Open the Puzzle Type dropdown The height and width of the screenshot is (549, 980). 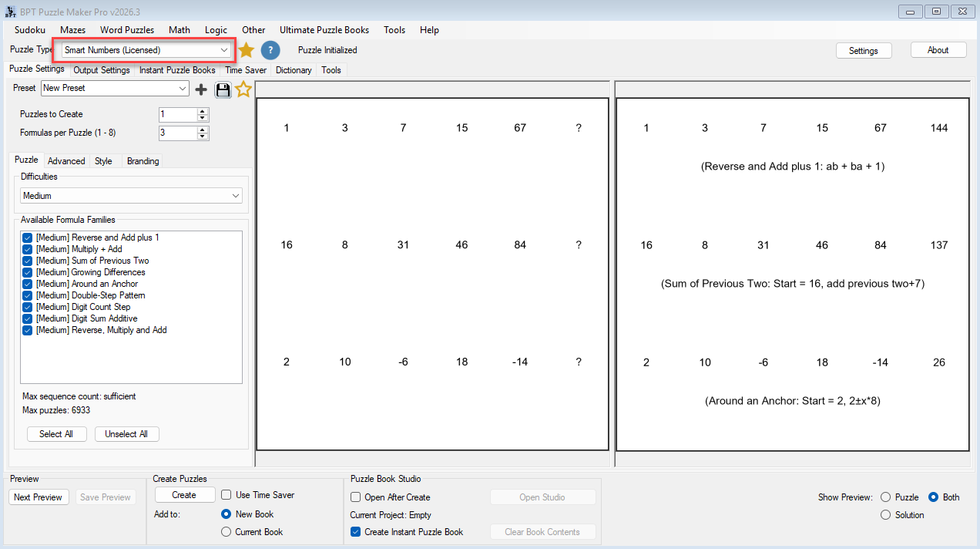147,50
